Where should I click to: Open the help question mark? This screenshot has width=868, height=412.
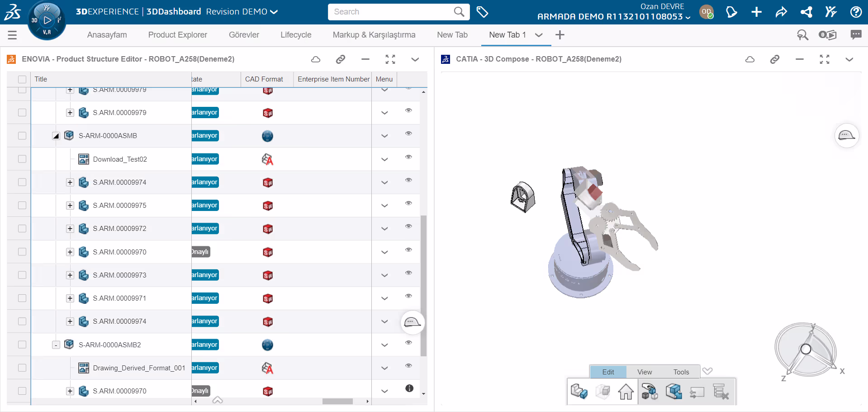(856, 12)
